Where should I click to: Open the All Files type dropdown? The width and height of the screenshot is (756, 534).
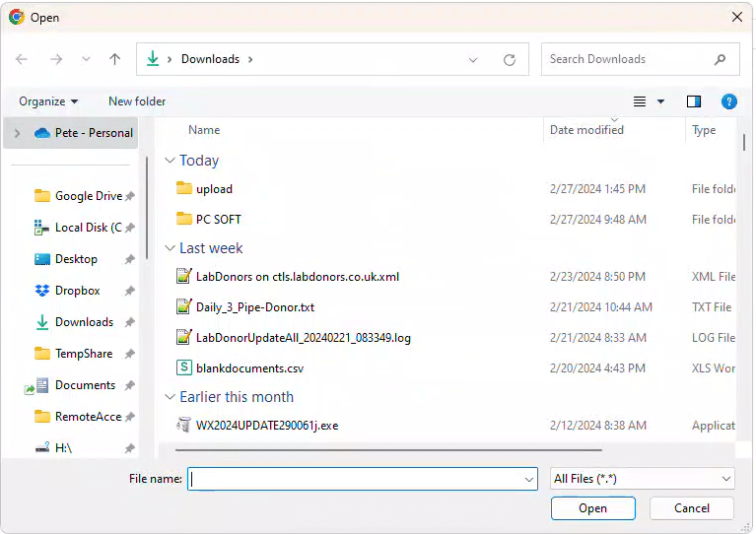(x=643, y=479)
